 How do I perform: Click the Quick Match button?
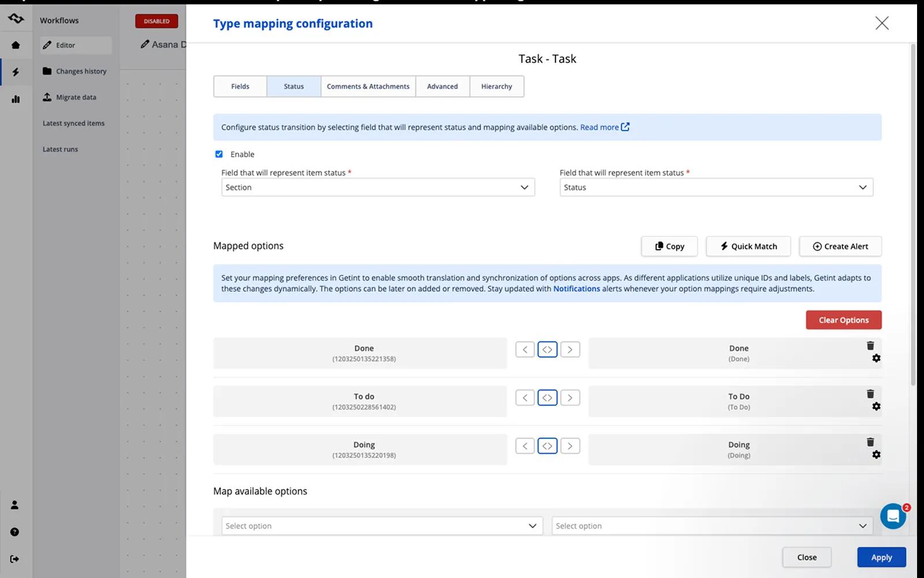(748, 246)
